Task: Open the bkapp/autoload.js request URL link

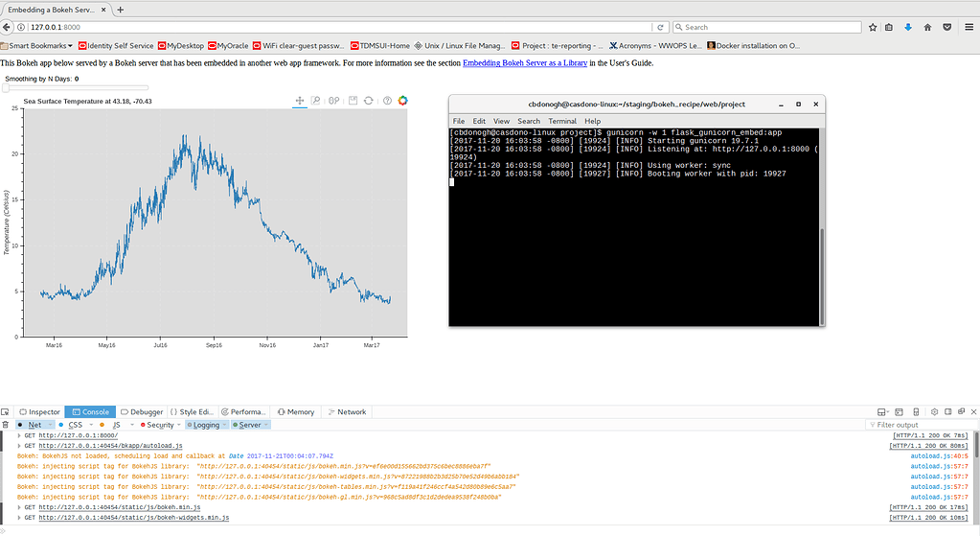Action: (x=110, y=446)
